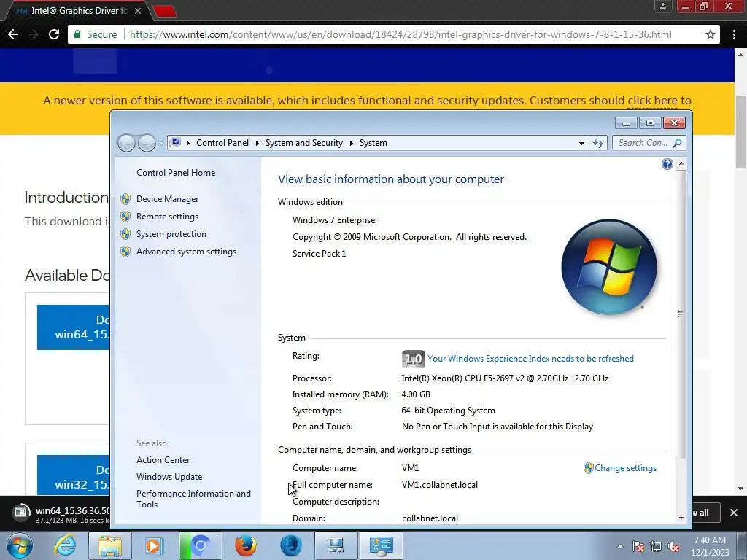Click the Secure padlock site info

click(95, 35)
